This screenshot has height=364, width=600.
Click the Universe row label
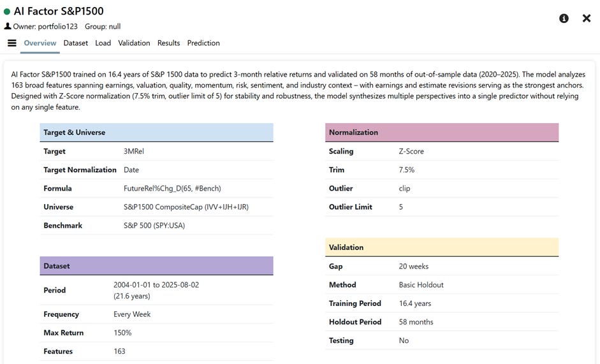coord(58,207)
